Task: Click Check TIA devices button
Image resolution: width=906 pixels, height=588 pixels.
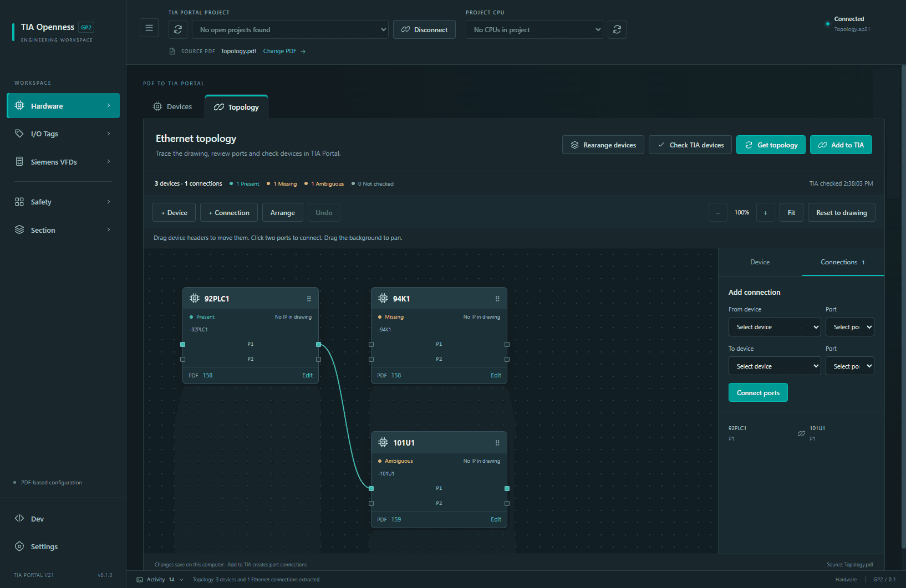Action: pos(690,145)
